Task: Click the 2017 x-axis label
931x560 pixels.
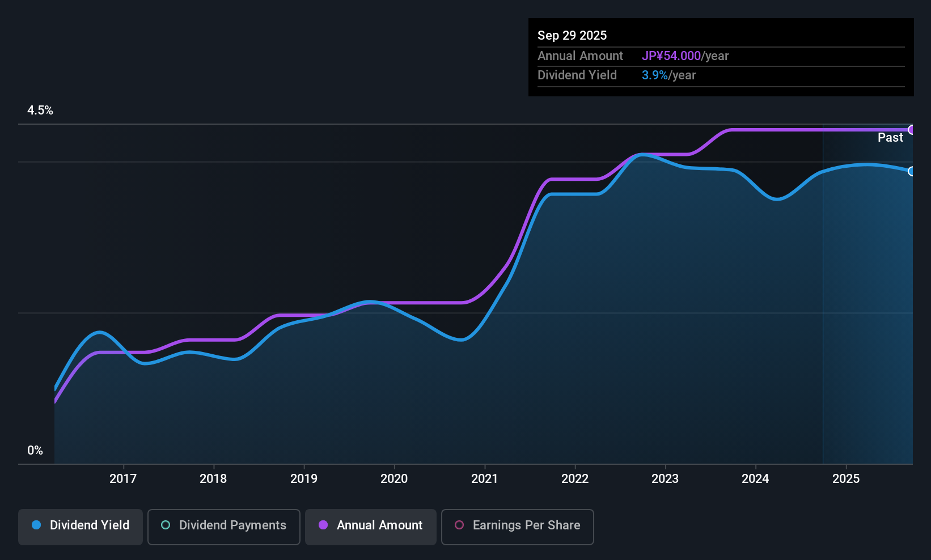Action: (x=123, y=479)
